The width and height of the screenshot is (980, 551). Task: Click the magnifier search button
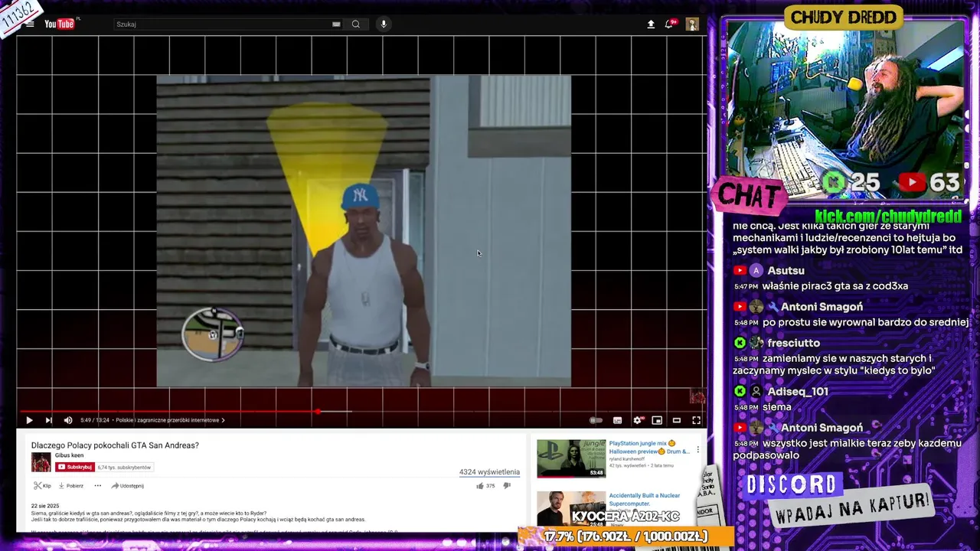pyautogui.click(x=356, y=24)
